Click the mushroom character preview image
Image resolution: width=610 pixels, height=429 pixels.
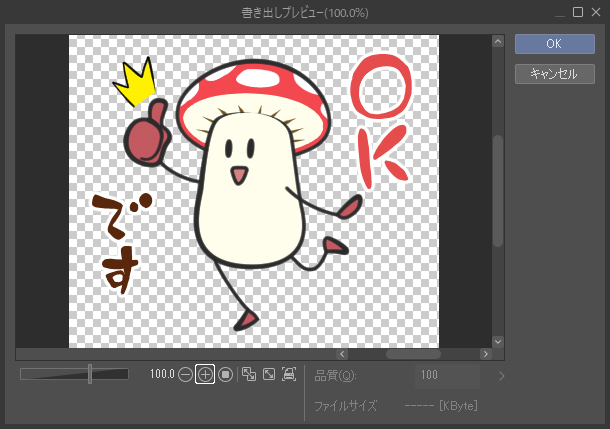coord(254,191)
